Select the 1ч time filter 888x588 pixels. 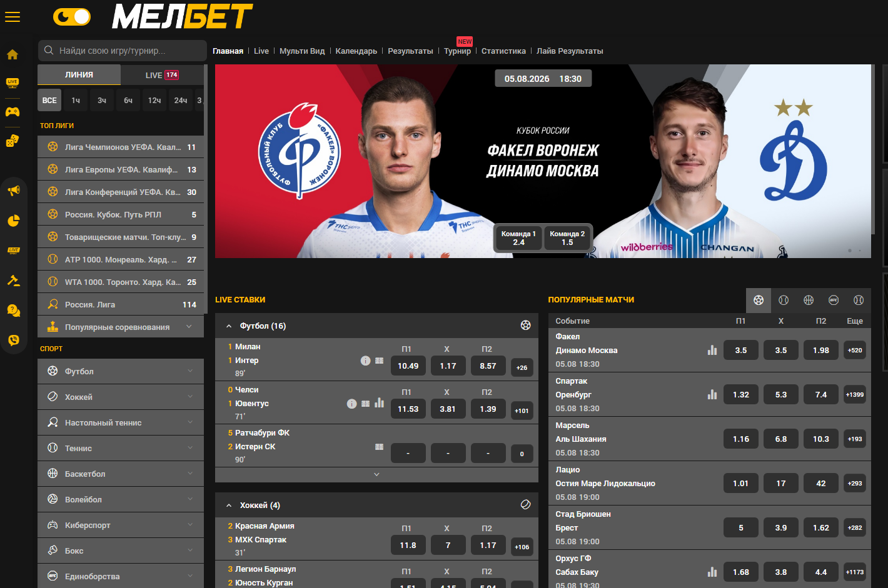coord(76,100)
